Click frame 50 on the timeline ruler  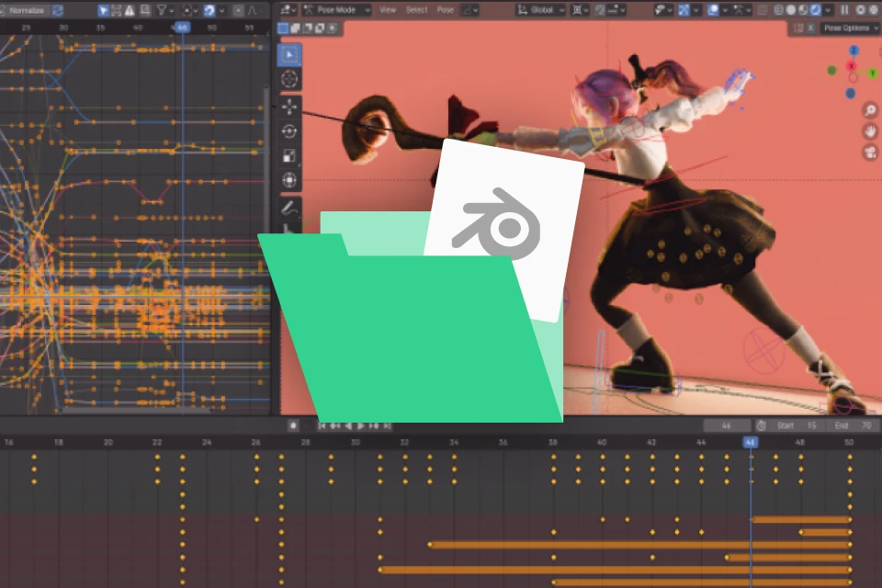(x=849, y=442)
